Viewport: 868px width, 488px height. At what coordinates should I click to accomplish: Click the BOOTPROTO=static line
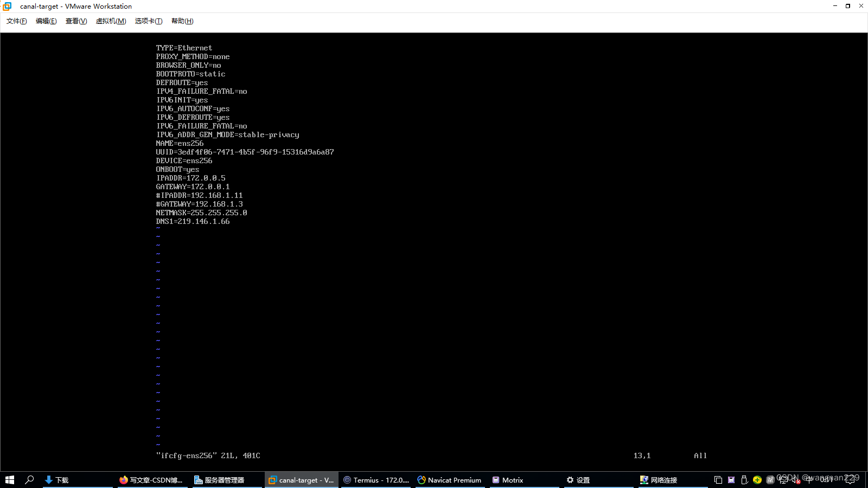[x=190, y=74]
